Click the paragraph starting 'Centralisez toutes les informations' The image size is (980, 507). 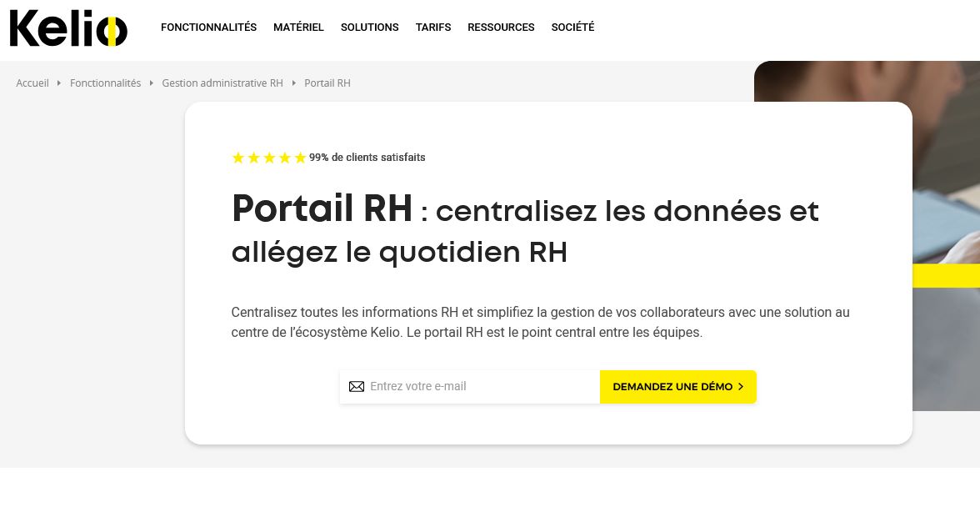coord(541,322)
